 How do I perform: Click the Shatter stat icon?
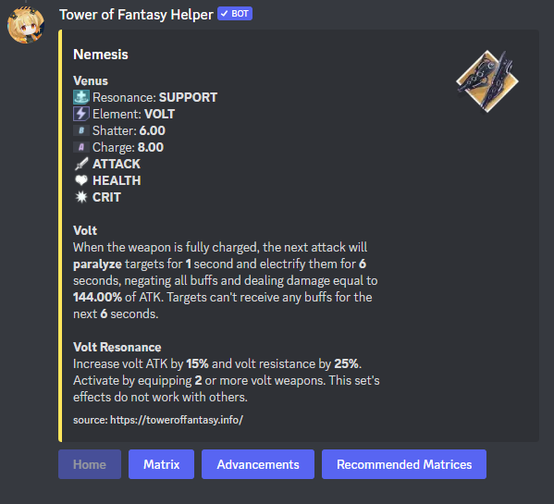click(81, 130)
